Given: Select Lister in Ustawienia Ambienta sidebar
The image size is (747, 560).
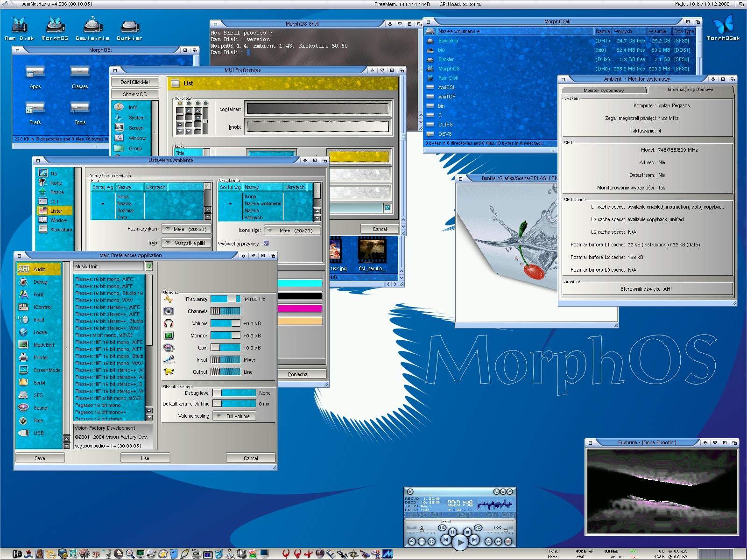Looking at the screenshot, I should coord(55,211).
